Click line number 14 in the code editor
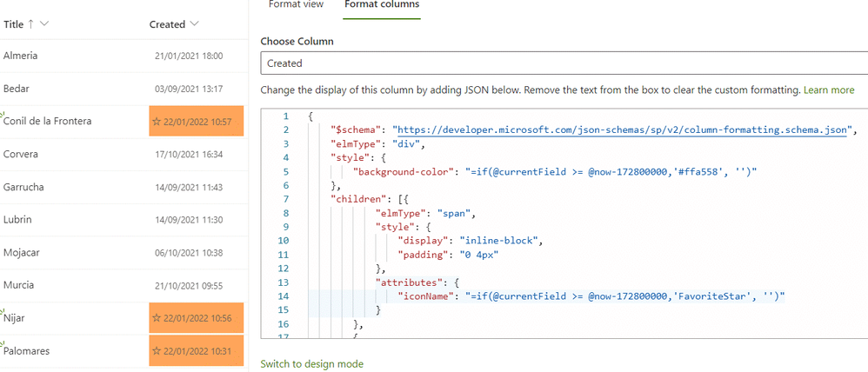868x372 pixels. tap(283, 296)
